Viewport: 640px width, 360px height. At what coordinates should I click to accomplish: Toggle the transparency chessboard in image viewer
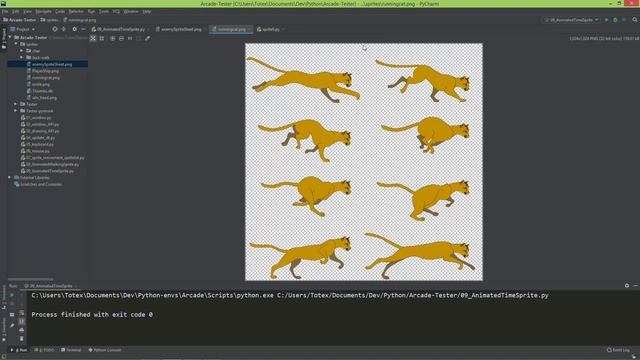click(x=93, y=38)
